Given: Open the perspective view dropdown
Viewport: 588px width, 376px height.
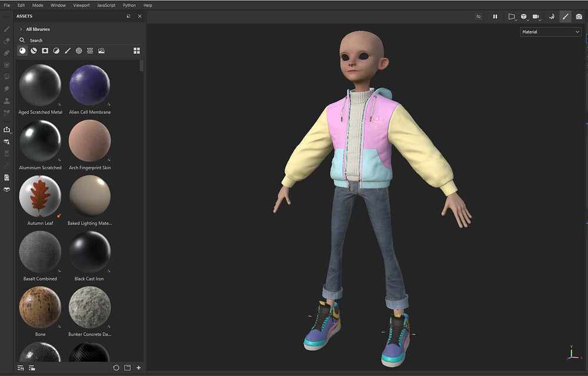Looking at the screenshot, I should coord(512,16).
